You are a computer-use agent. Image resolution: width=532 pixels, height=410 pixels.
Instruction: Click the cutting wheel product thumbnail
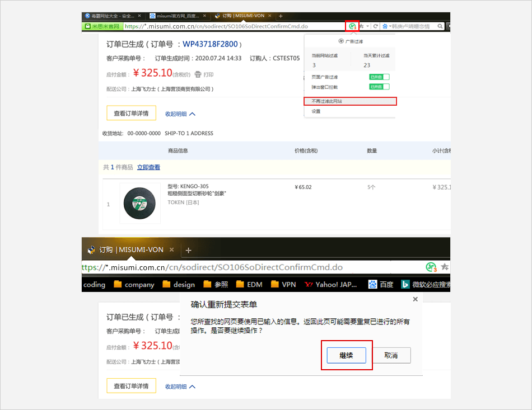point(140,202)
